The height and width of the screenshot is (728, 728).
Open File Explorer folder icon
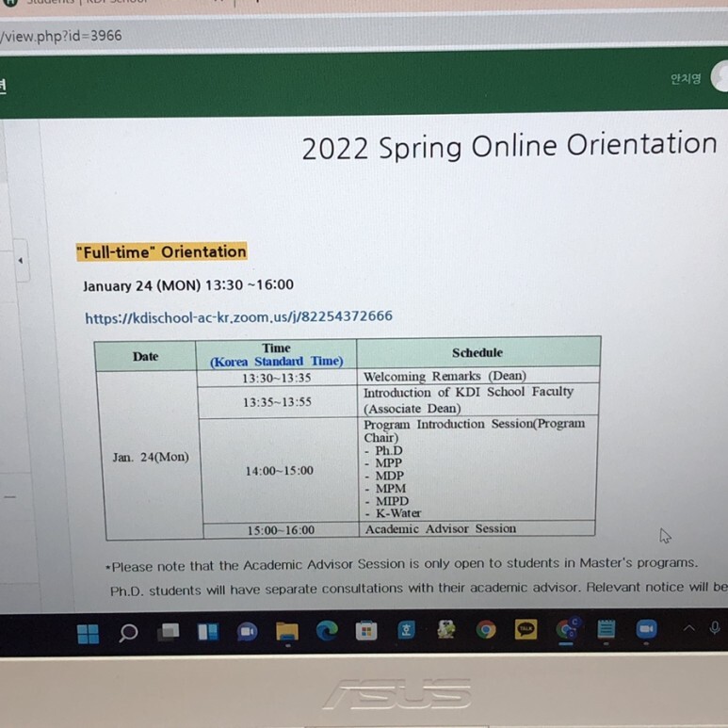(x=287, y=631)
